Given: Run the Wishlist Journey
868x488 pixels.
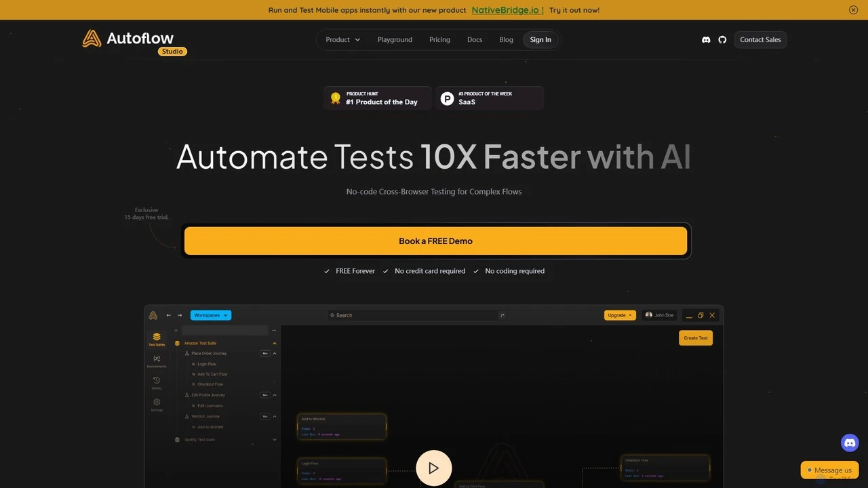Looking at the screenshot, I should tap(265, 417).
